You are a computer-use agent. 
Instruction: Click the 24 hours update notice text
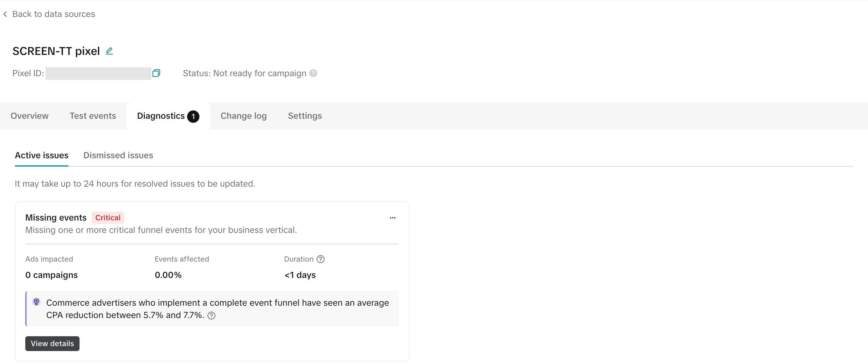pyautogui.click(x=135, y=184)
